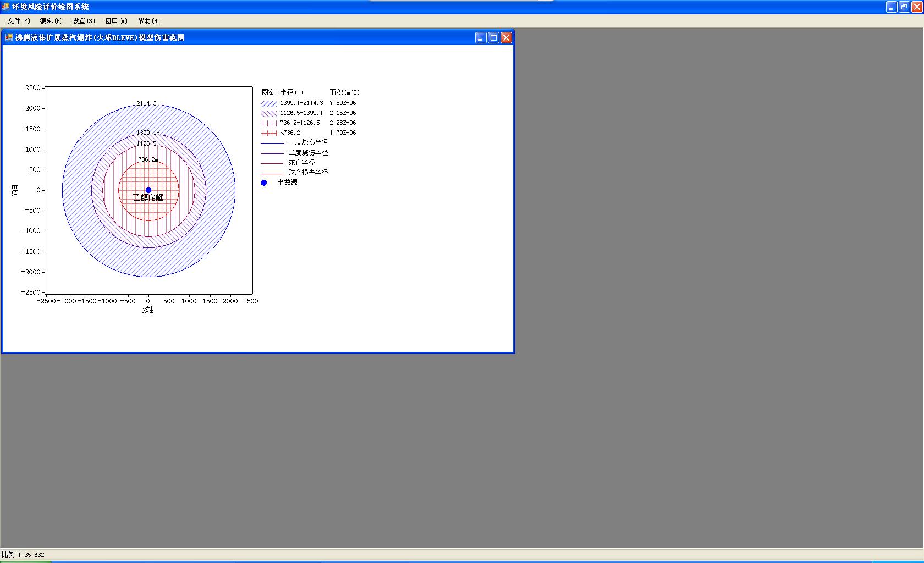
Task: Click the BLEVE child window's title icon
Action: [x=9, y=37]
